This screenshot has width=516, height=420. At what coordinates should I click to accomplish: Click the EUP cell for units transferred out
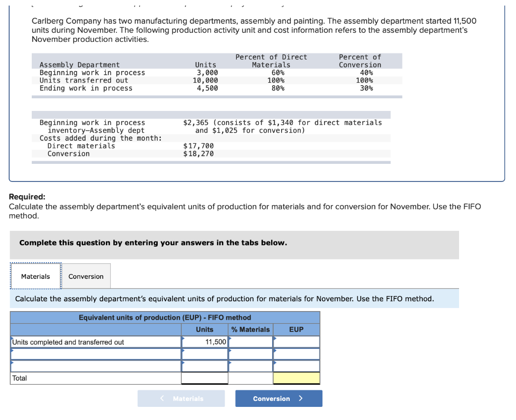[299, 341]
